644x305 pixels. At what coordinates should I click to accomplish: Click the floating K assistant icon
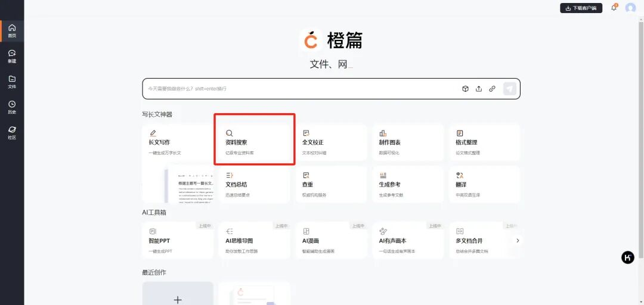(627, 257)
